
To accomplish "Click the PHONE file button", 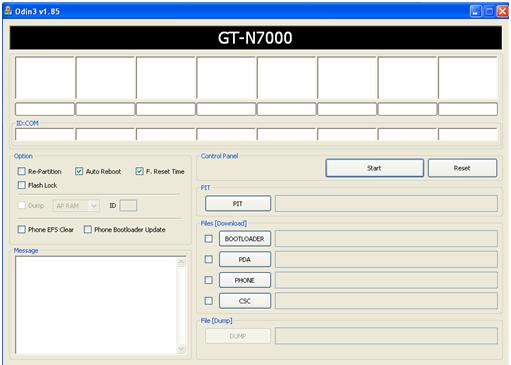I will click(x=245, y=280).
